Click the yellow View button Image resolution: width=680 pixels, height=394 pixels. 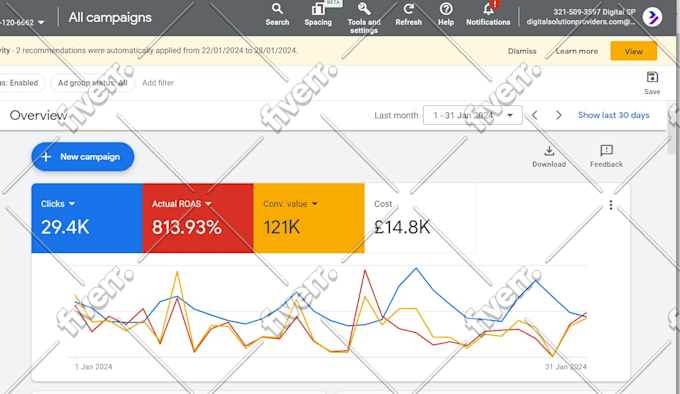point(634,51)
